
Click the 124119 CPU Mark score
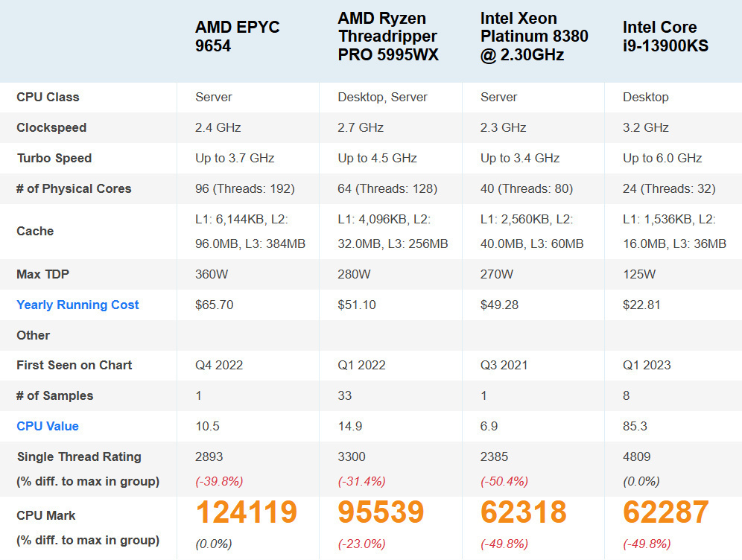pyautogui.click(x=247, y=512)
